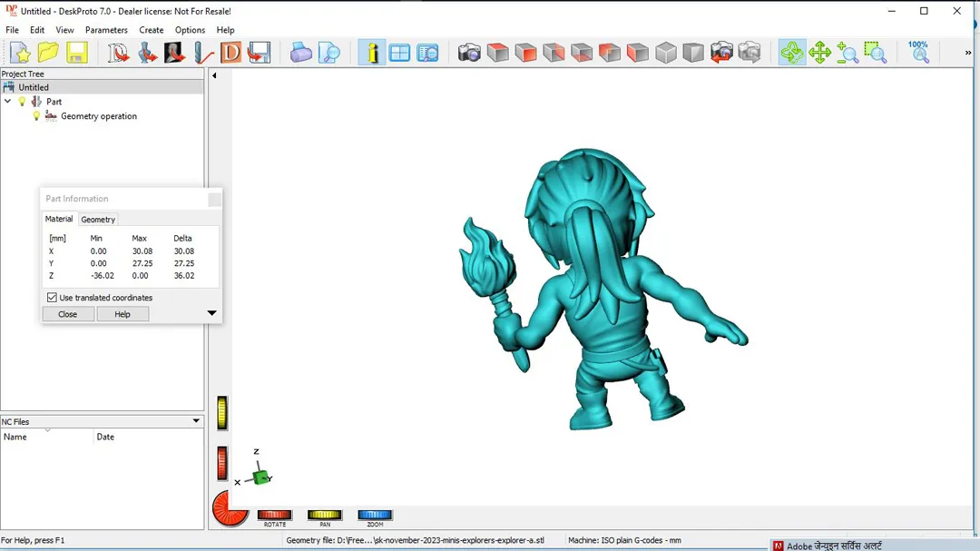Screen dimensions: 980x551
Task: Click Close in Part Information panel
Action: click(67, 314)
